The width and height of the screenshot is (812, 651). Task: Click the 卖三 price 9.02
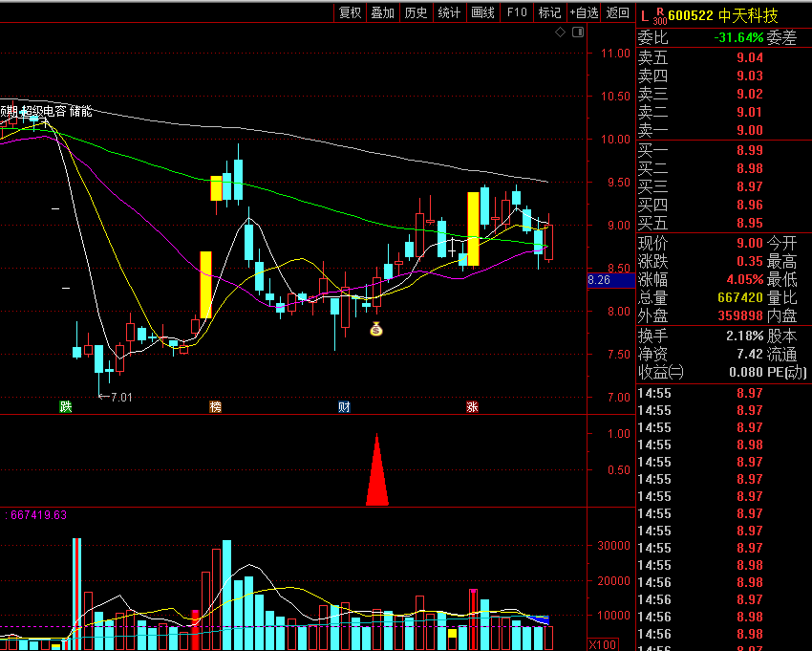click(x=750, y=94)
